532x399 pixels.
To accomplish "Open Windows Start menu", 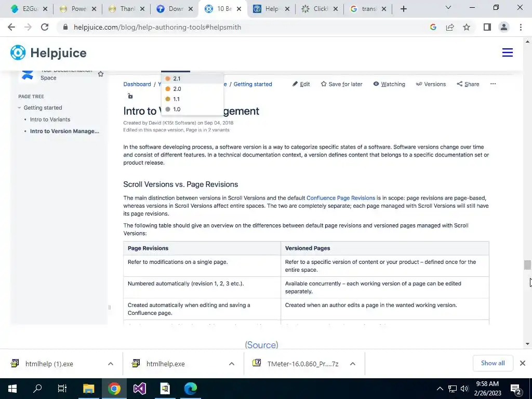I will point(12,389).
